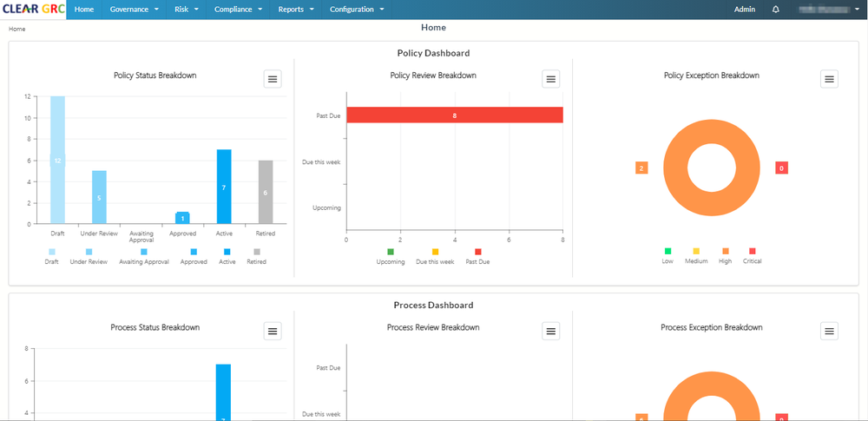The image size is (868, 421).
Task: Click the Policy Exception Breakdown title
Action: tap(712, 76)
